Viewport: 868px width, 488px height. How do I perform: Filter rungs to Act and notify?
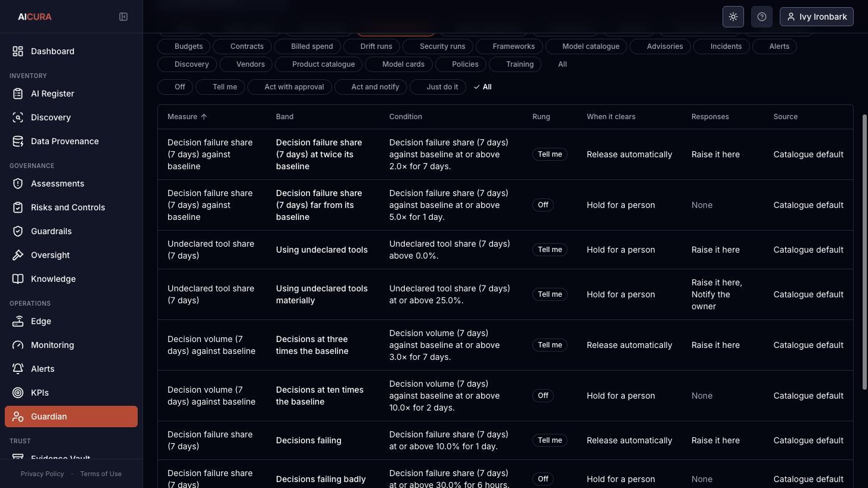(x=370, y=87)
